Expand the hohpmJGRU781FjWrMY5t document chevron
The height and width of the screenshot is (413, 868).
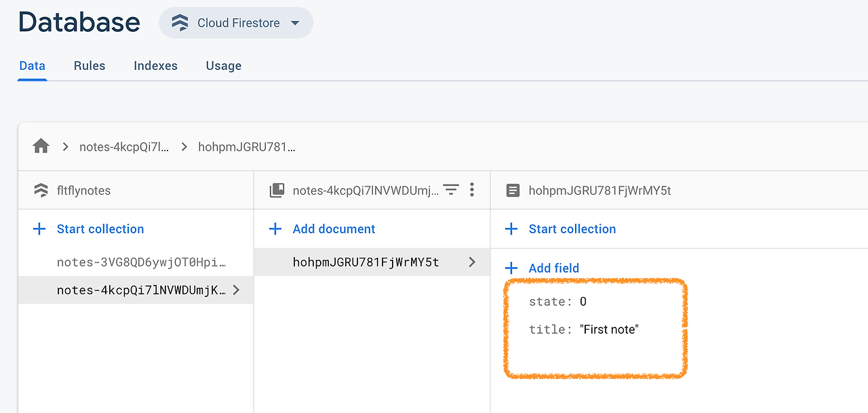pyautogui.click(x=472, y=262)
